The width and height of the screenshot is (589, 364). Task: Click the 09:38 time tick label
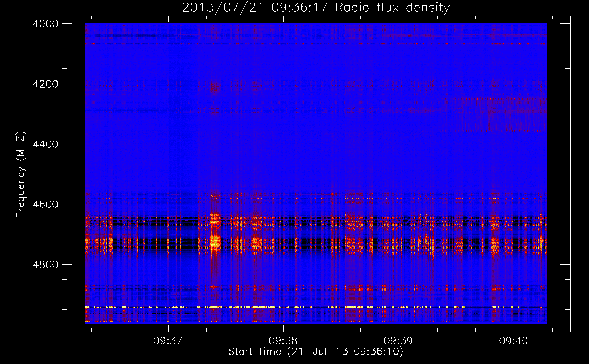coord(283,341)
